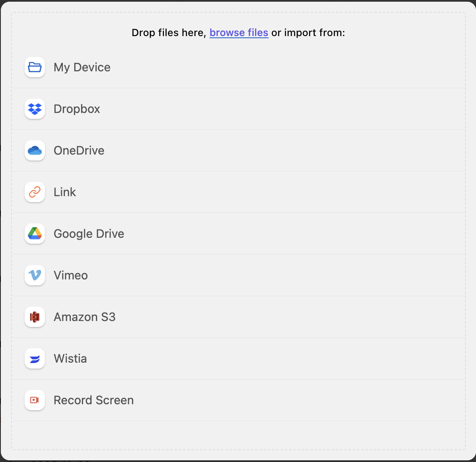The image size is (476, 462).
Task: Choose the Amazon S3 label
Action: click(85, 317)
